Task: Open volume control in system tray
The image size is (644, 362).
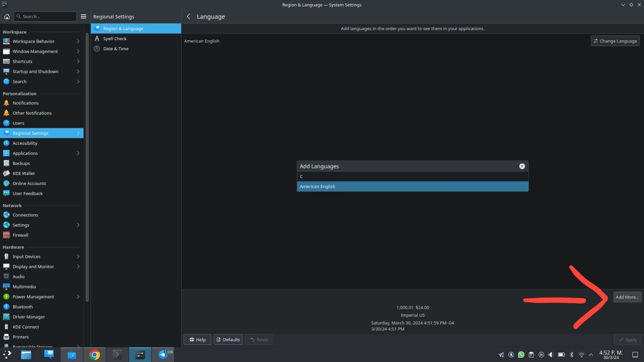Action: click(551, 354)
